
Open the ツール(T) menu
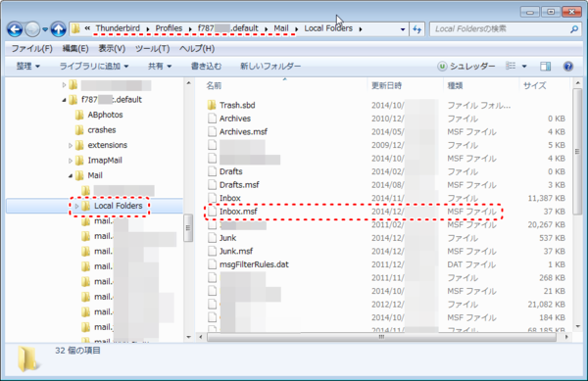pos(152,48)
